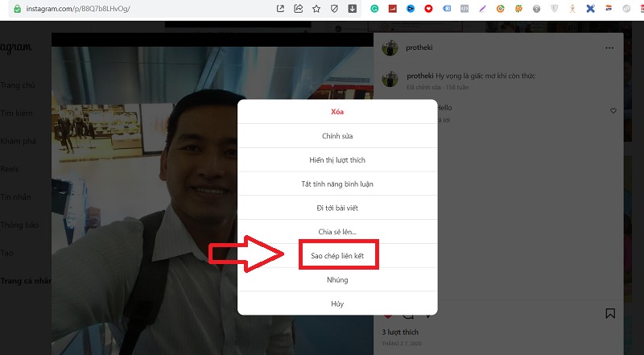Choose Đi tới bài viết

336,208
